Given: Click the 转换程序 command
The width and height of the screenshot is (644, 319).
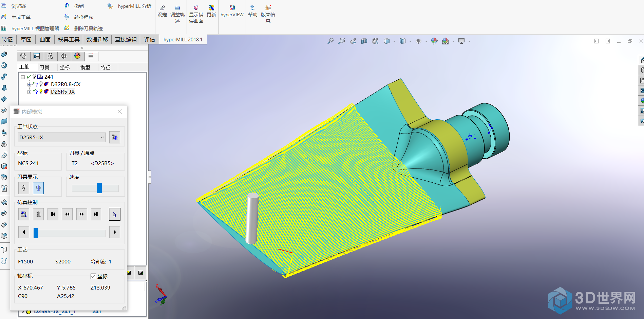Looking at the screenshot, I should pyautogui.click(x=79, y=17).
